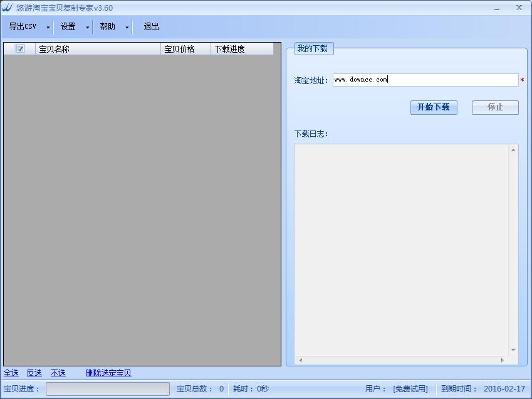Open the dropdown arrow beside 设置
Screen dimensions: 532x399
coord(87,27)
